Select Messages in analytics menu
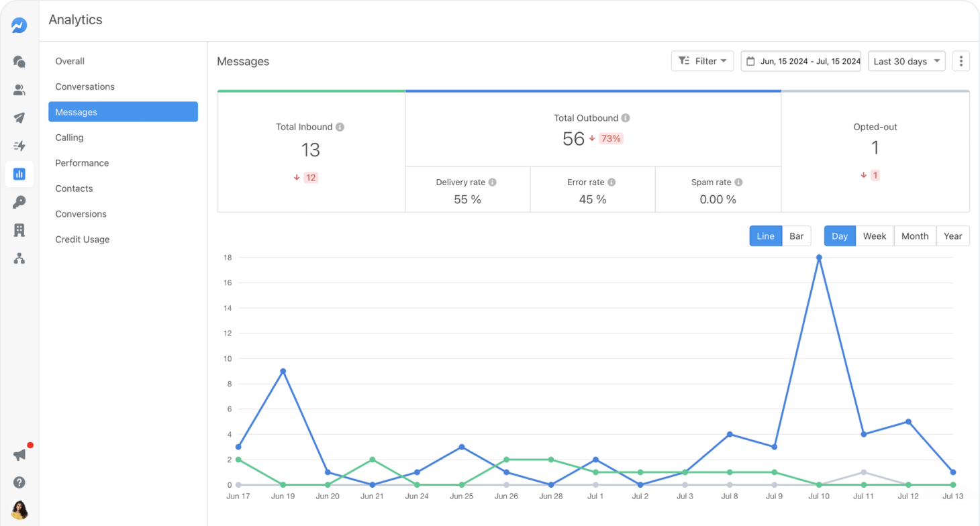 pos(123,112)
